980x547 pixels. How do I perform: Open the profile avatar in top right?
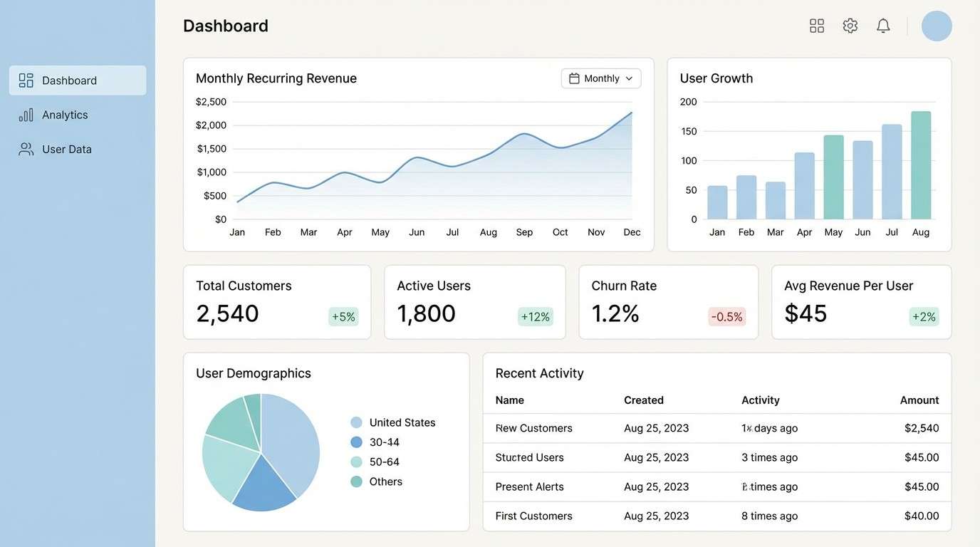click(x=937, y=25)
